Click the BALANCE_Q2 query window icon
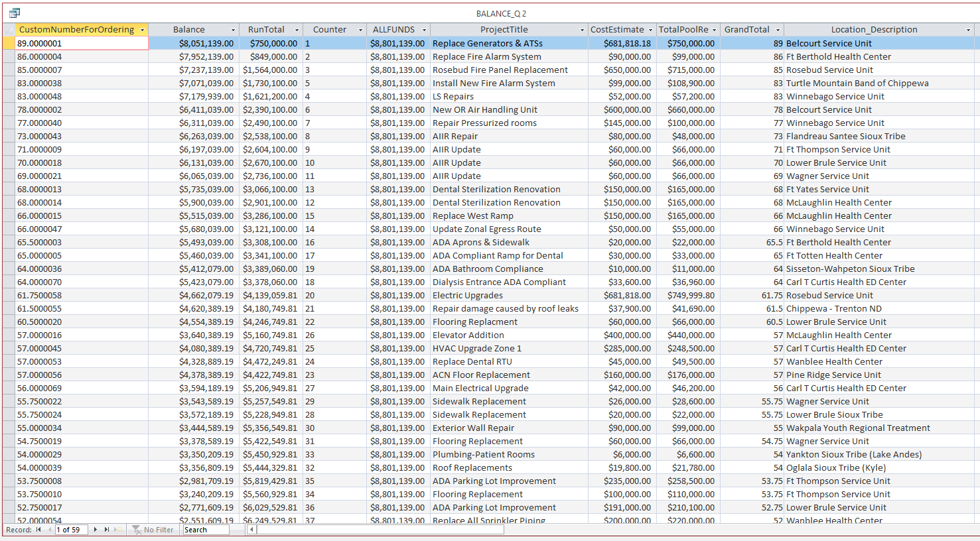This screenshot has height=541, width=980. (15, 13)
